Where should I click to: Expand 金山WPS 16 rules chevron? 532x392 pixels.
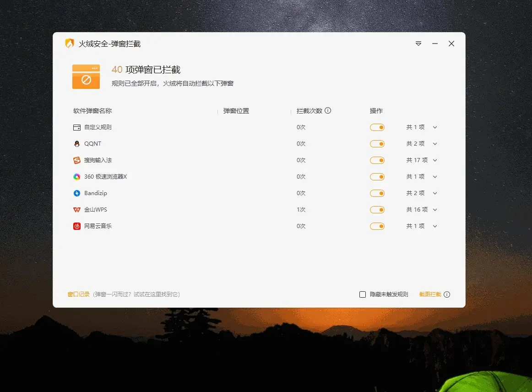point(435,210)
